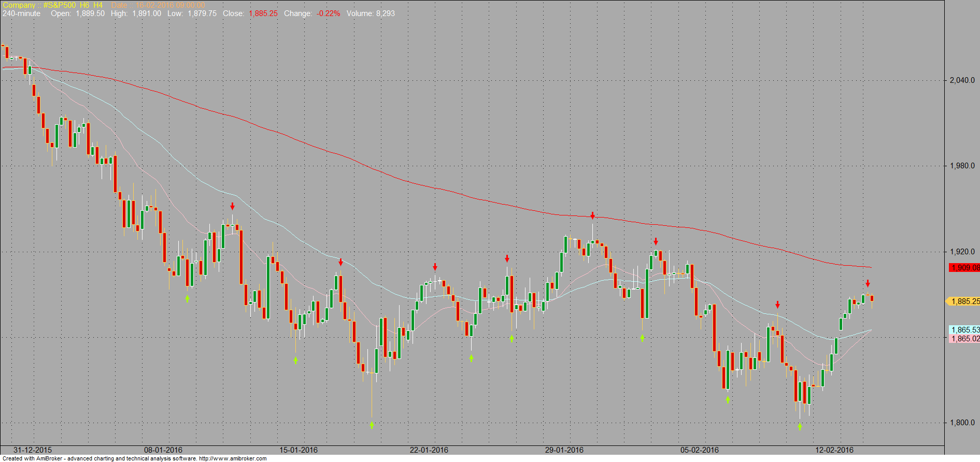This screenshot has height=462, width=980.
Task: Click the 08-01-2016 date axis label
Action: pos(163,450)
